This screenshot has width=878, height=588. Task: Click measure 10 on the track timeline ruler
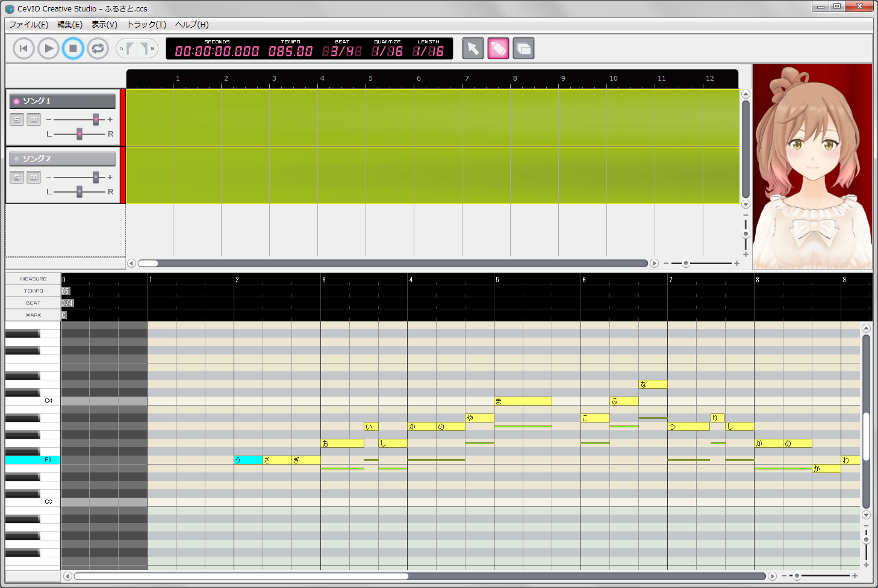coord(613,78)
